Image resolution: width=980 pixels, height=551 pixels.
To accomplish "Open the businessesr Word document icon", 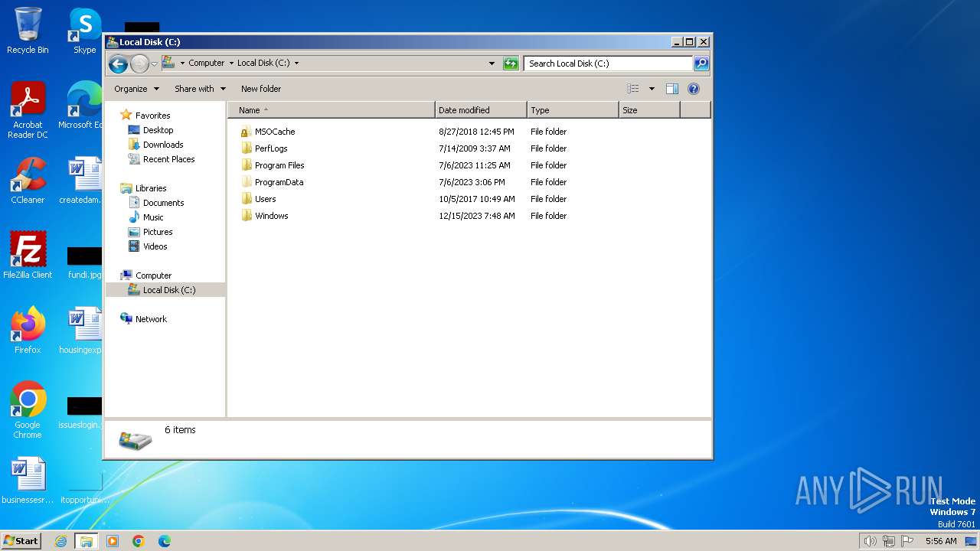I will pos(28,481).
